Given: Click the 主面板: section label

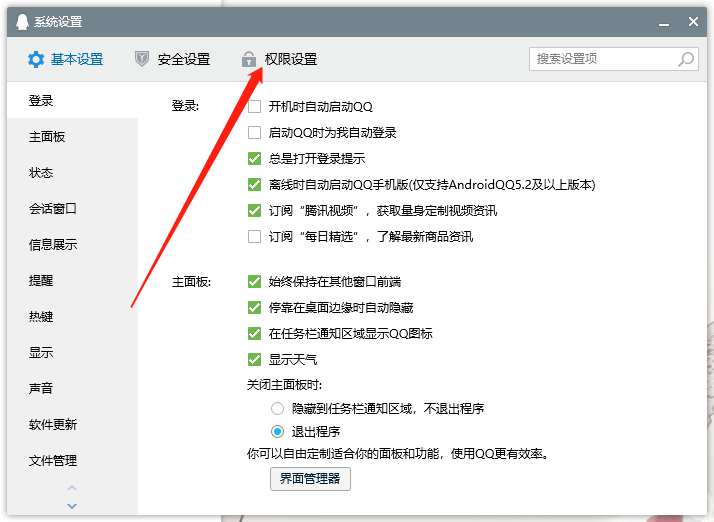Looking at the screenshot, I should point(191,282).
